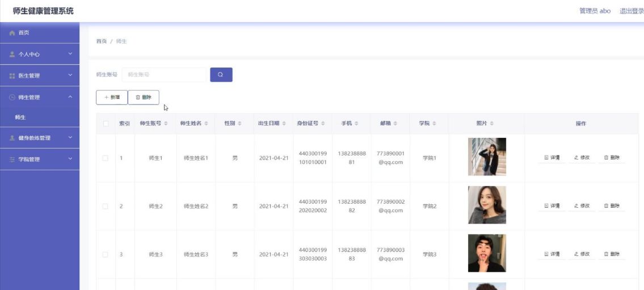Focus the 师生账号 search input
The width and height of the screenshot is (644, 290).
[164, 75]
